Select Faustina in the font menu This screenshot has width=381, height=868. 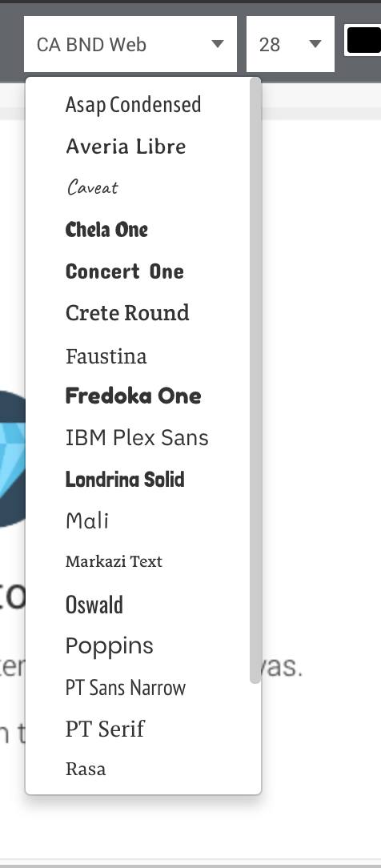click(x=106, y=356)
